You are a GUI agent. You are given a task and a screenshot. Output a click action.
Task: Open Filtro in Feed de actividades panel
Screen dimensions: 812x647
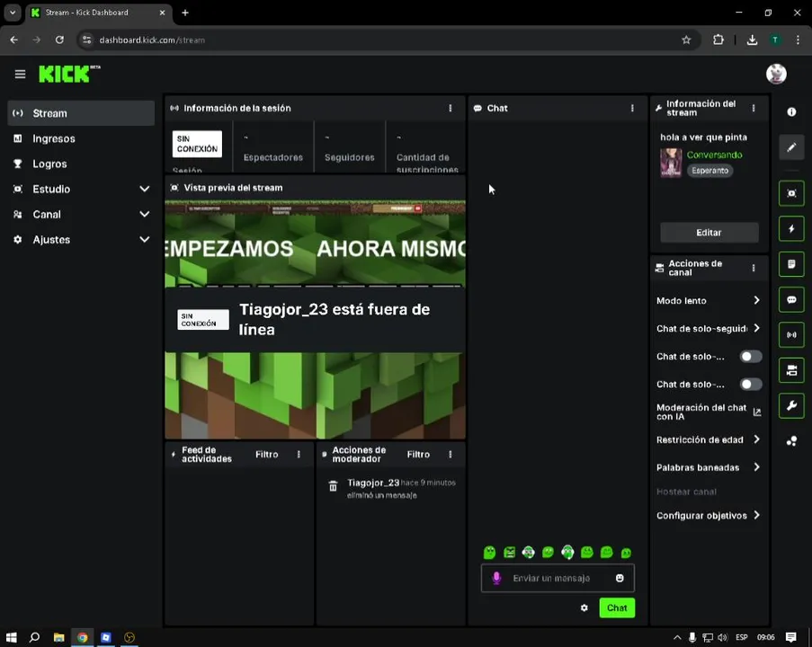click(267, 455)
